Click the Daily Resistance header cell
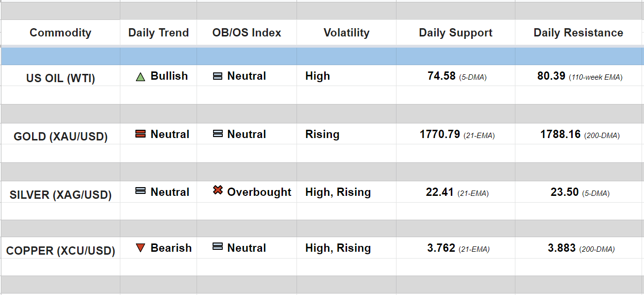 [x=578, y=33]
